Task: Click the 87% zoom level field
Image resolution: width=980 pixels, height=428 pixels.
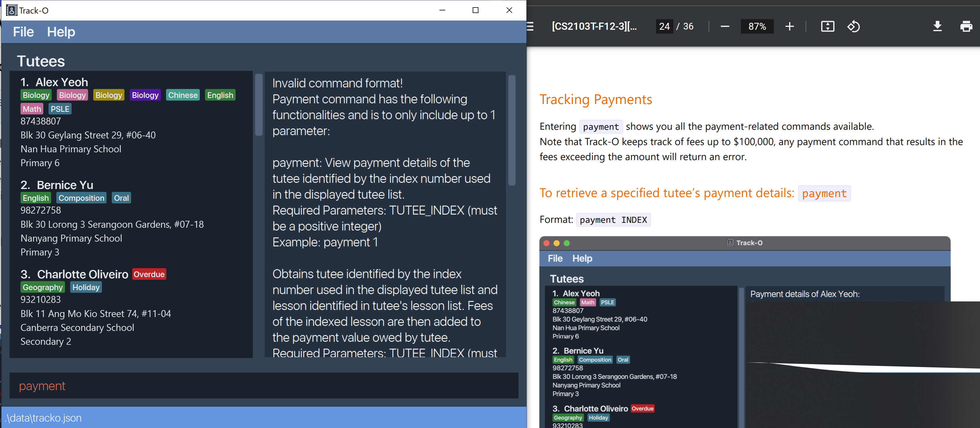Action: (757, 26)
